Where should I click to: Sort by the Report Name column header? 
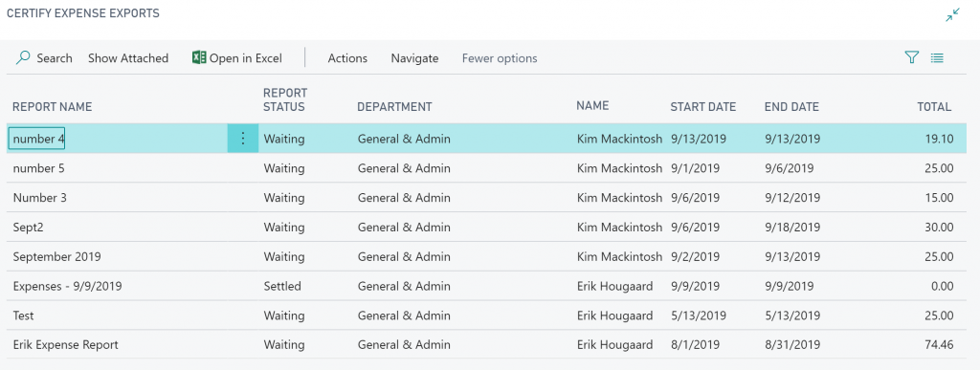(52, 107)
